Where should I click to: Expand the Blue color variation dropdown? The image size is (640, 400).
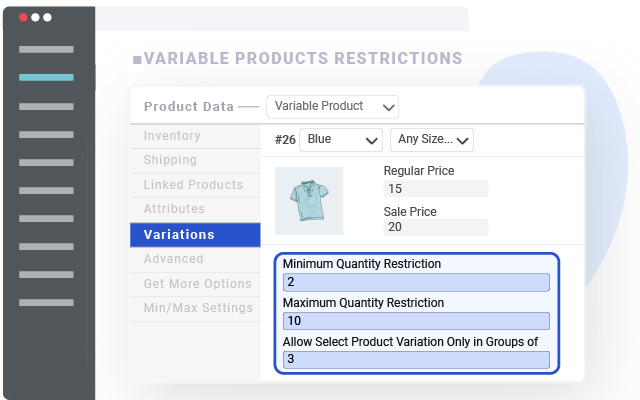tap(341, 140)
